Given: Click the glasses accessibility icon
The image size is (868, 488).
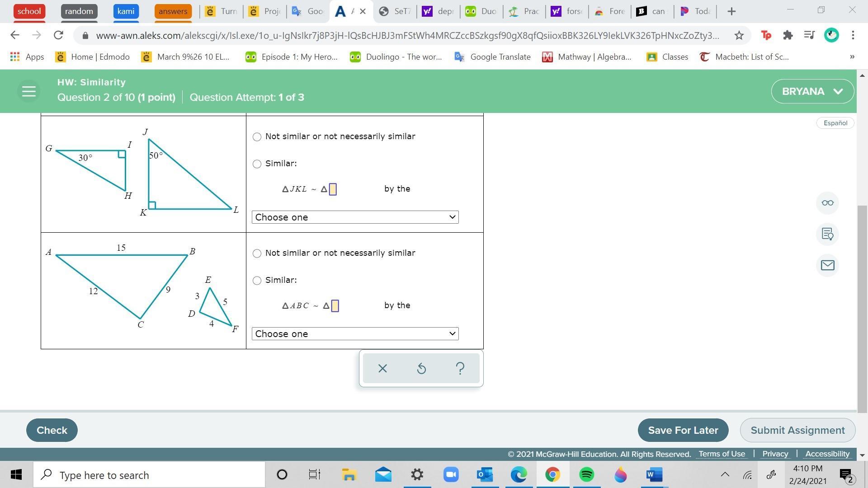Looking at the screenshot, I should pos(827,203).
